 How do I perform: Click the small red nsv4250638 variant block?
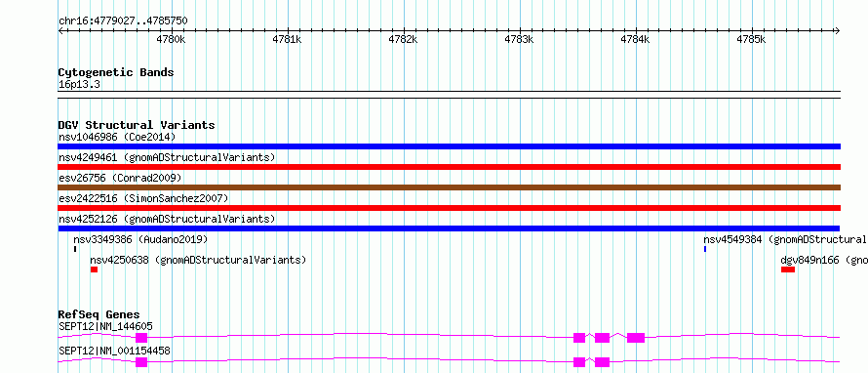coord(94,269)
